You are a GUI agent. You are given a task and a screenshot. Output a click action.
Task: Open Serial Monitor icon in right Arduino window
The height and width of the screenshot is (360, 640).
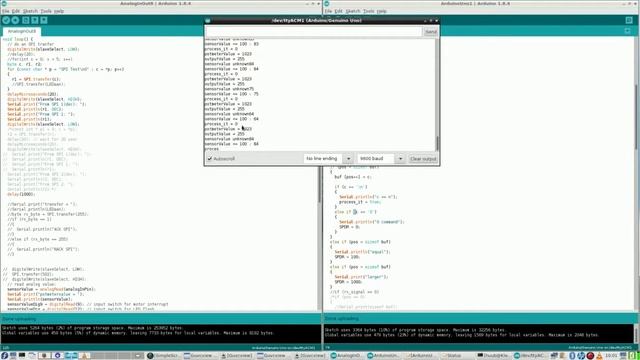coord(629,20)
